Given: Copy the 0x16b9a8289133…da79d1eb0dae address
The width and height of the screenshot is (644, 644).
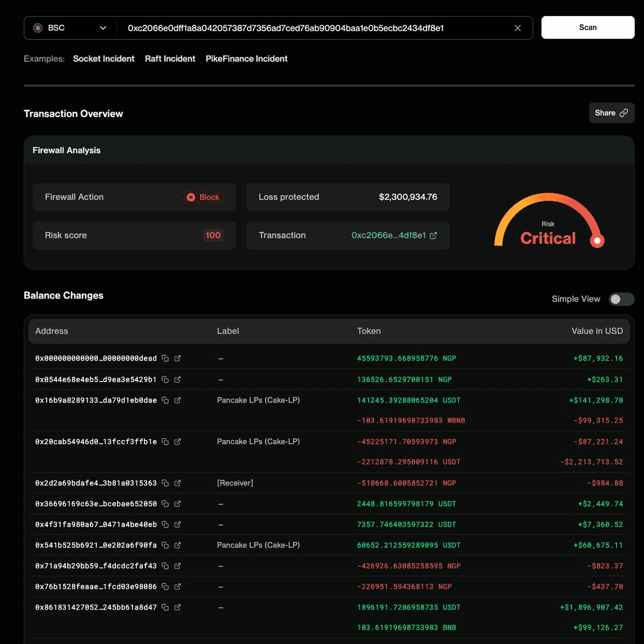Looking at the screenshot, I should point(165,400).
